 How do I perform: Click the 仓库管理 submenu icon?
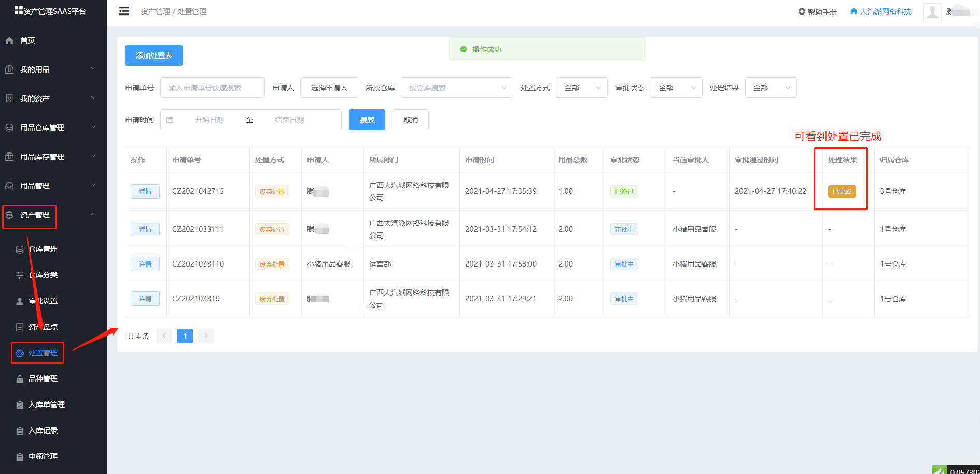(x=20, y=249)
